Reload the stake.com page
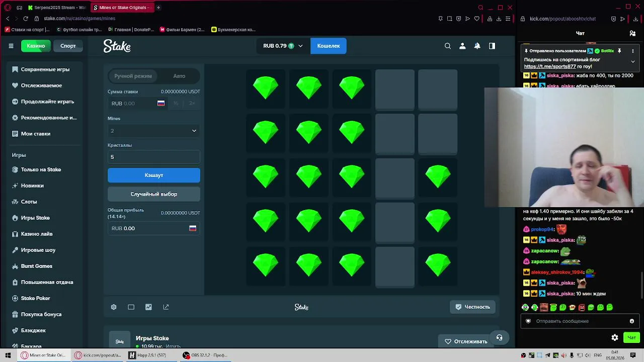Image resolution: width=644 pixels, height=362 pixels. point(26,19)
